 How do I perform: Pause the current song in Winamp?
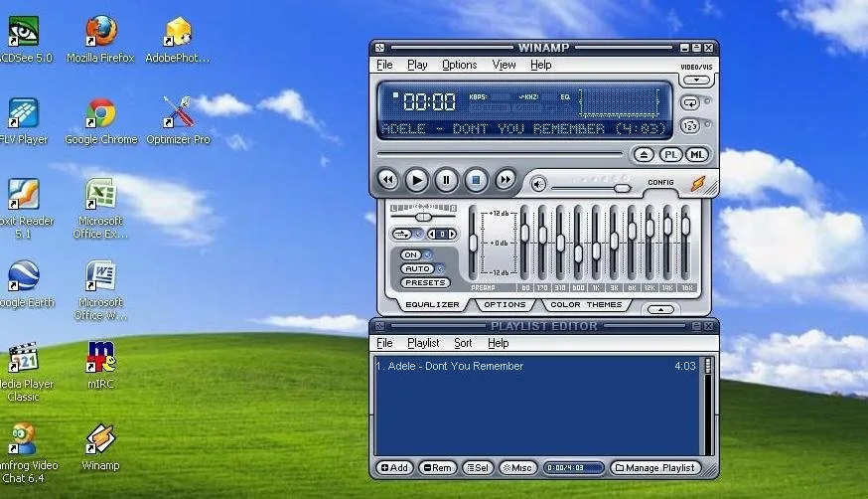coord(446,180)
